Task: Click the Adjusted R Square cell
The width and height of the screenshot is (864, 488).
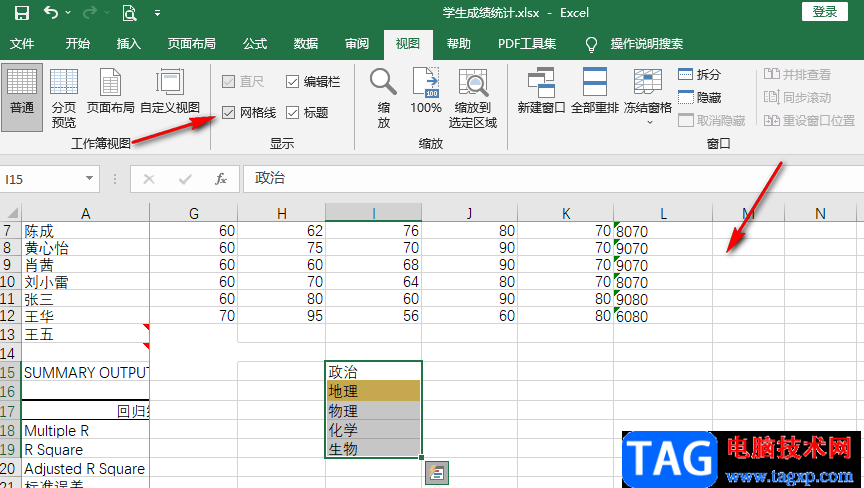Action: tap(85, 468)
